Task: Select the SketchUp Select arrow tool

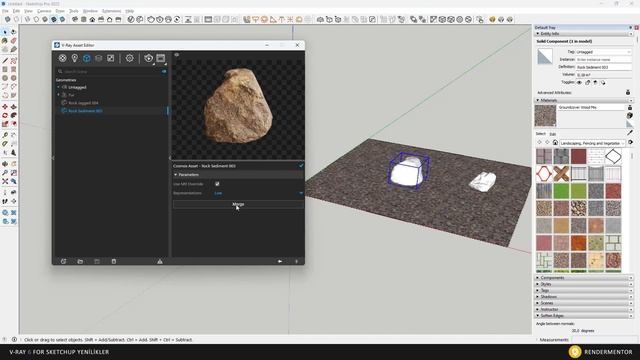Action: coord(5,31)
